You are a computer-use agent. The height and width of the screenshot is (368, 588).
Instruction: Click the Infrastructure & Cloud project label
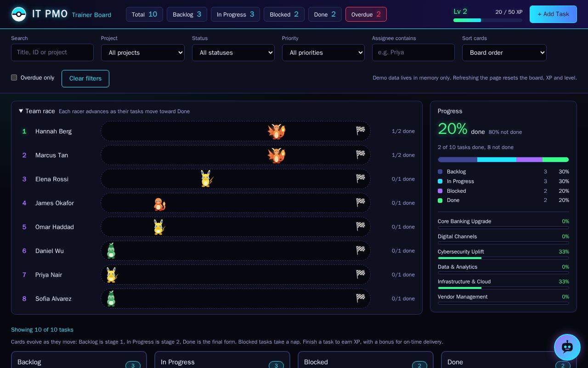tap(464, 282)
